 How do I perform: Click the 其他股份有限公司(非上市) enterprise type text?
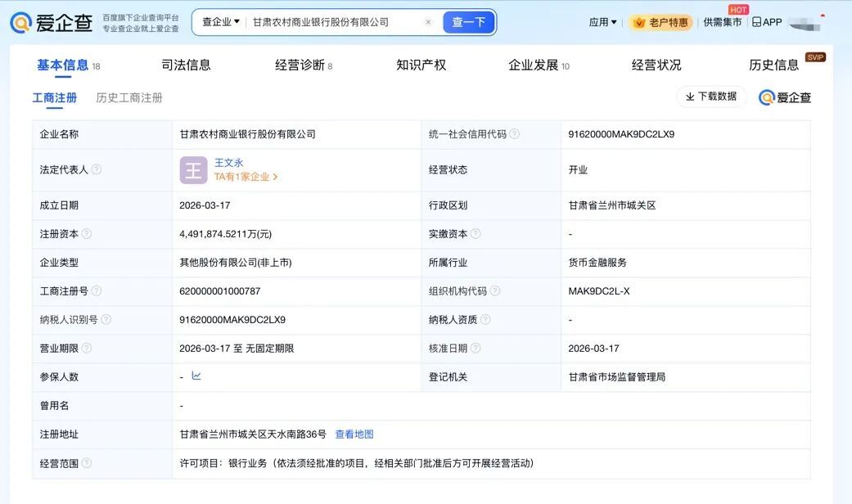(236, 263)
